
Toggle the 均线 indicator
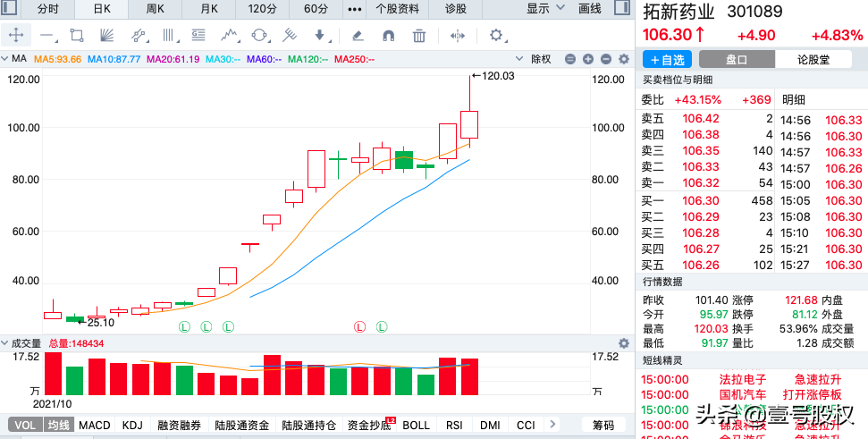point(58,426)
